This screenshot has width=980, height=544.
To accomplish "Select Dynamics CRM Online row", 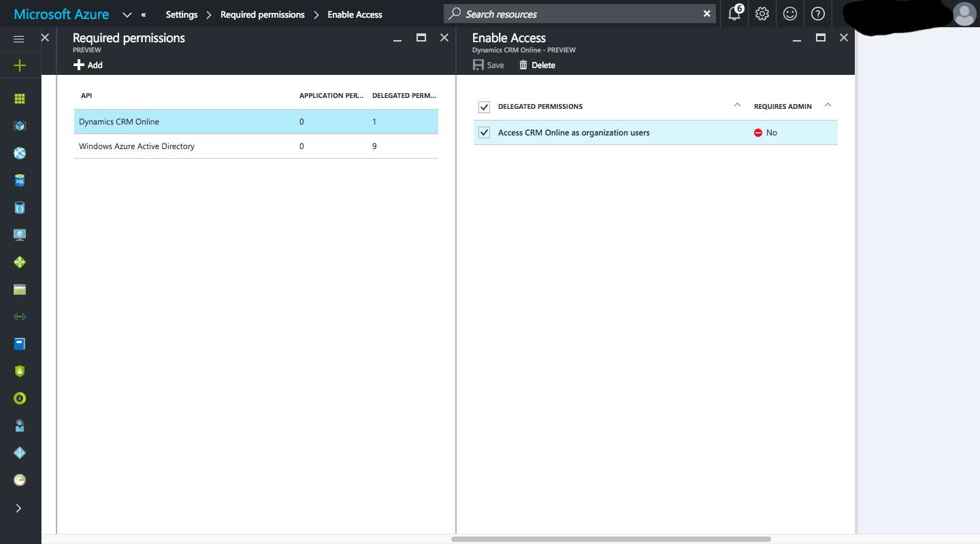I will click(x=256, y=122).
